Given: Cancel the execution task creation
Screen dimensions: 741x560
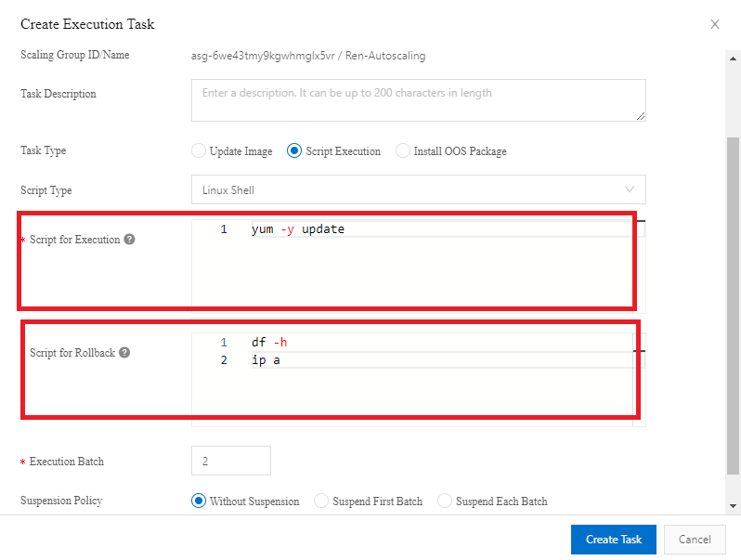Looking at the screenshot, I should tap(695, 540).
